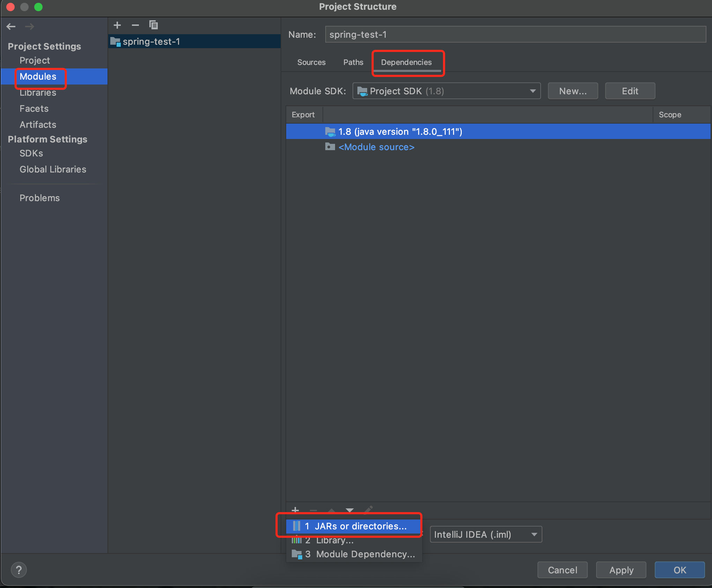Open help with the question mark icon
The height and width of the screenshot is (588, 712).
coord(19,570)
